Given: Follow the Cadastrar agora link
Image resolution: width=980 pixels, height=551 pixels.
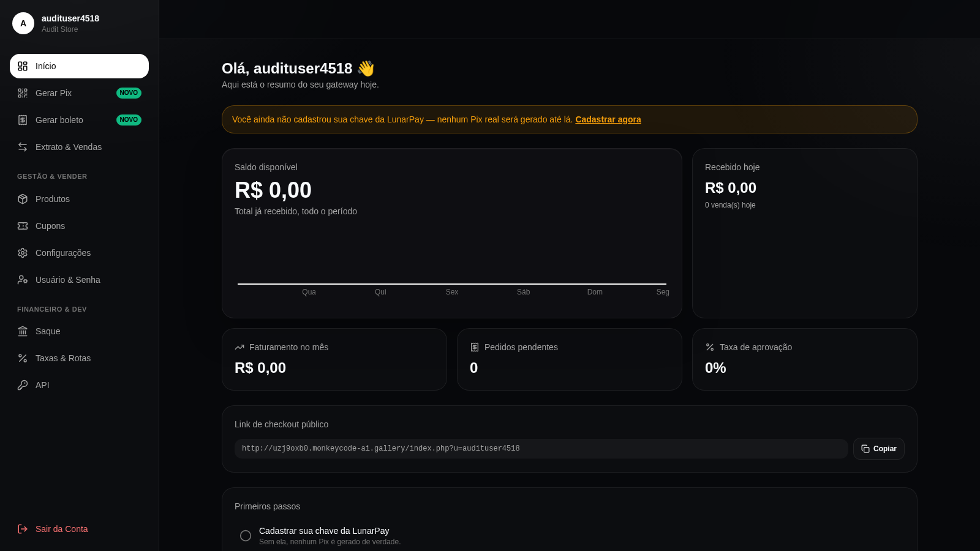Looking at the screenshot, I should [608, 119].
